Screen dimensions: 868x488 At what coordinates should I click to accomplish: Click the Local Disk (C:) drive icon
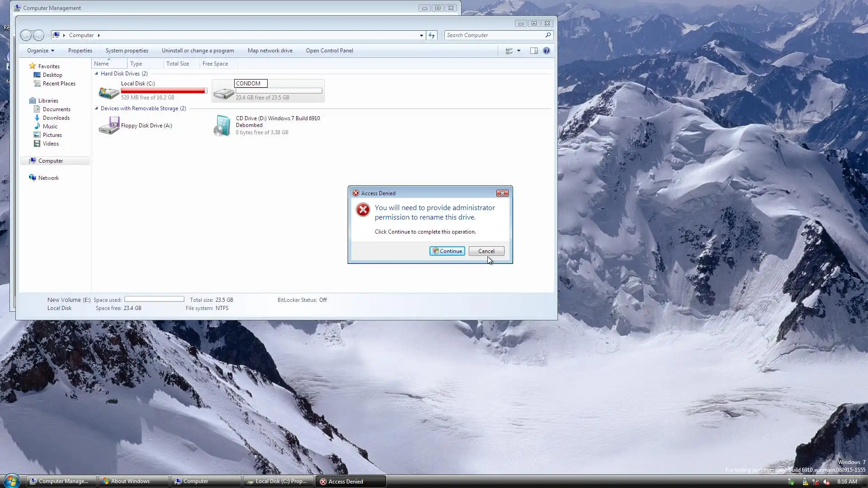pyautogui.click(x=108, y=92)
